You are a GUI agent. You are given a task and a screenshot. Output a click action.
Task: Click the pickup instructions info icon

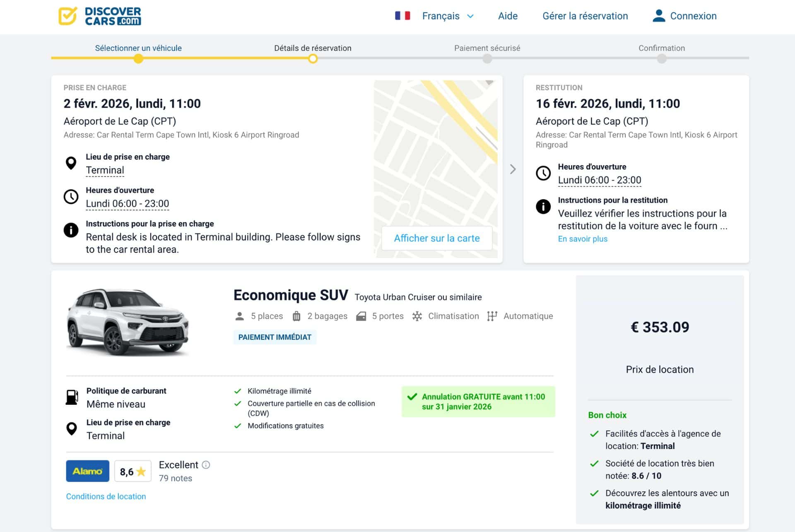(71, 230)
